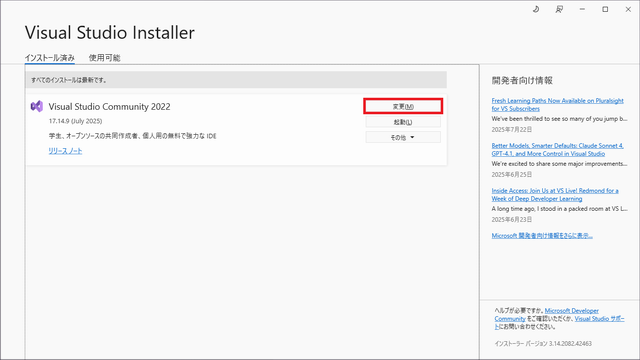Launch Visual Studio with 起動(L) button
Viewport: 640px width, 360px height.
pos(403,122)
